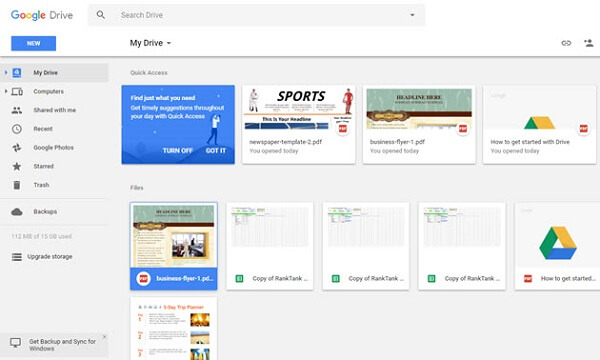Image resolution: width=600 pixels, height=360 pixels.
Task: Open How to get started Quick Access thumbnail
Action: coord(540,109)
